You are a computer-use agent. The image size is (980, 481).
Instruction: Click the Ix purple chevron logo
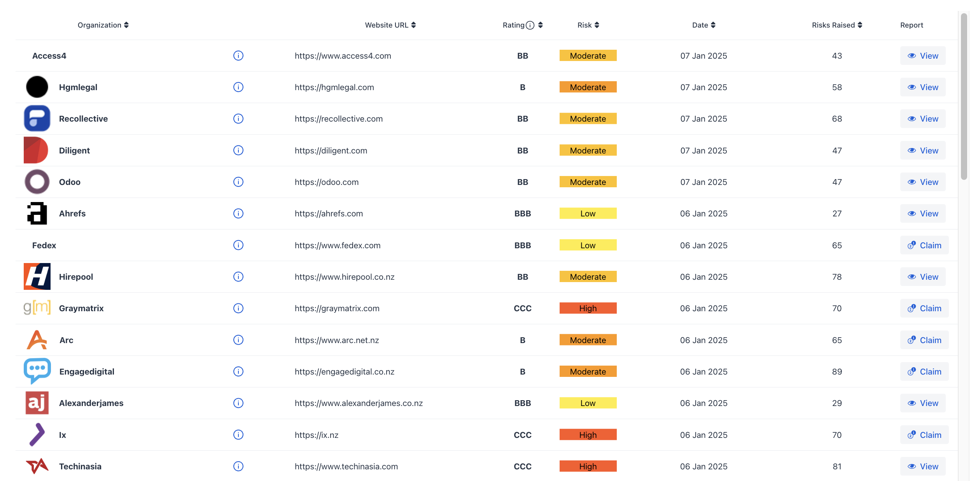tap(37, 434)
